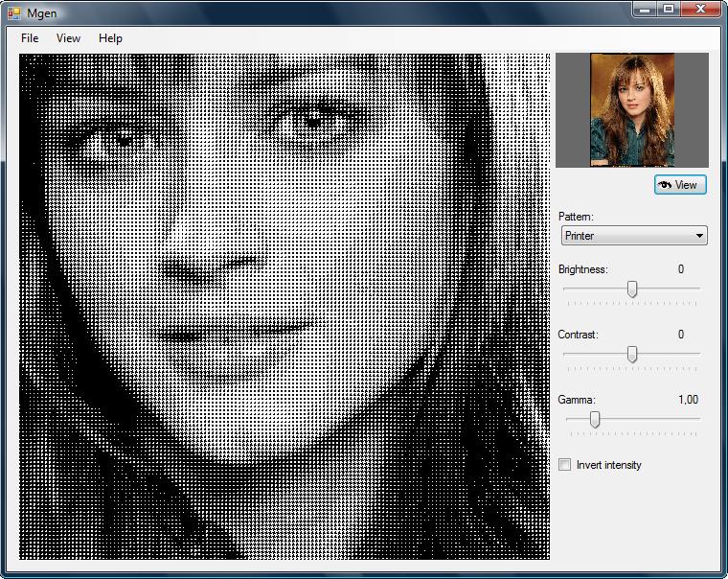Open the File menu
728x579 pixels.
click(30, 38)
